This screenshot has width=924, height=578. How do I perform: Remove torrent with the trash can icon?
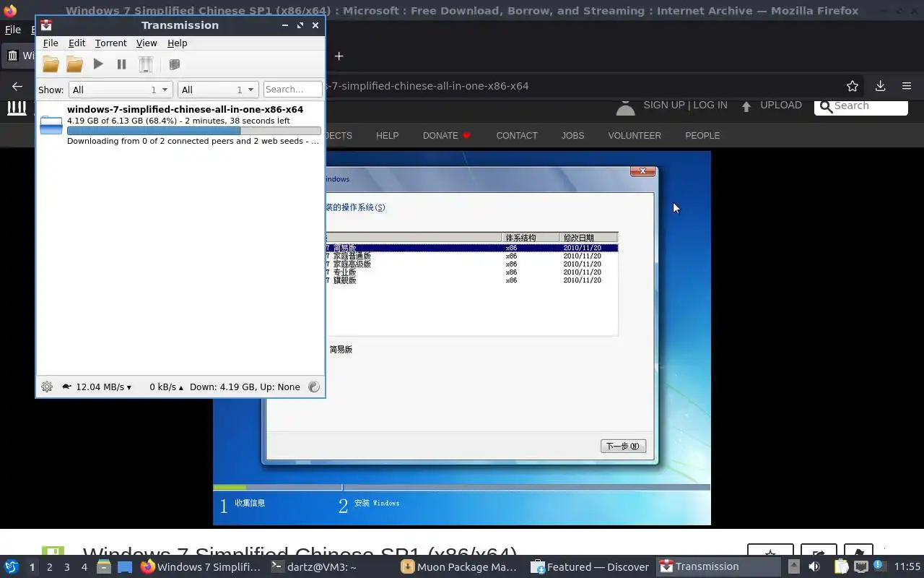click(x=146, y=64)
